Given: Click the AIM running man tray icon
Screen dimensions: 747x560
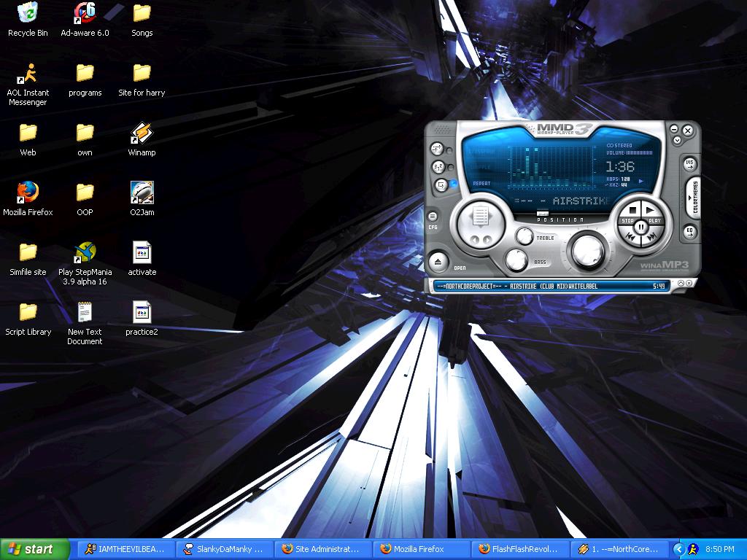Looking at the screenshot, I should click(x=693, y=549).
